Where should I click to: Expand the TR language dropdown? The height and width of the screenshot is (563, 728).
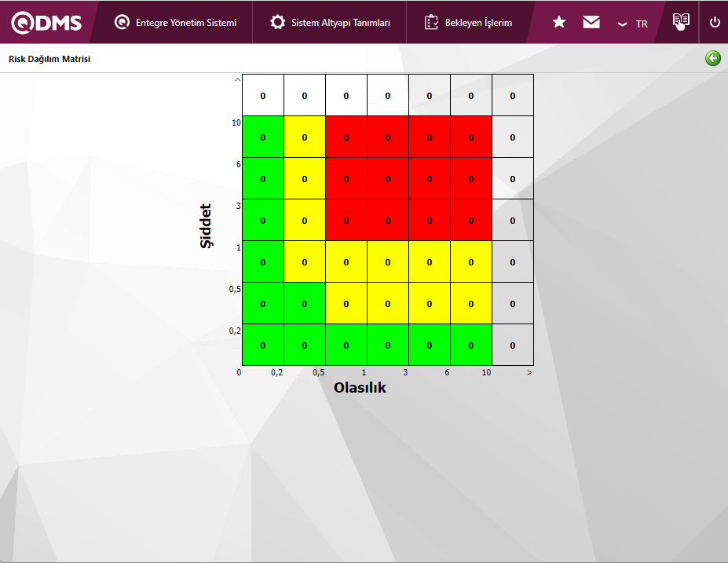click(x=632, y=24)
